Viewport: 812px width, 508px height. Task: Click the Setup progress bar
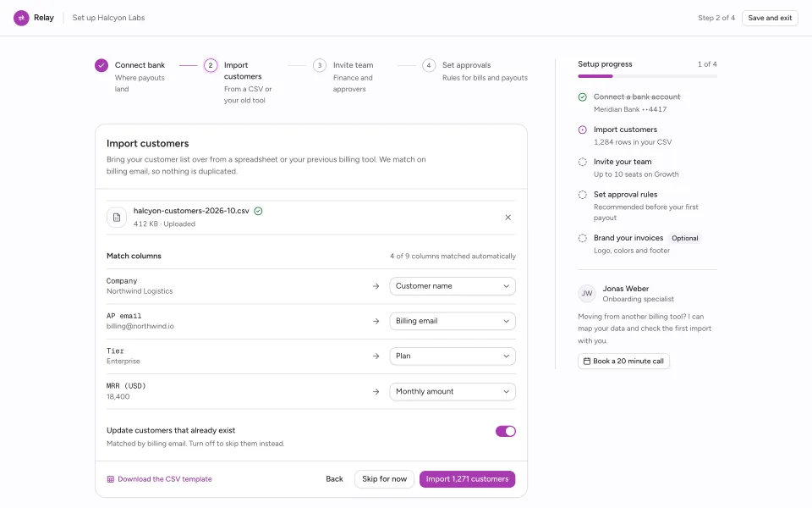pyautogui.click(x=647, y=76)
